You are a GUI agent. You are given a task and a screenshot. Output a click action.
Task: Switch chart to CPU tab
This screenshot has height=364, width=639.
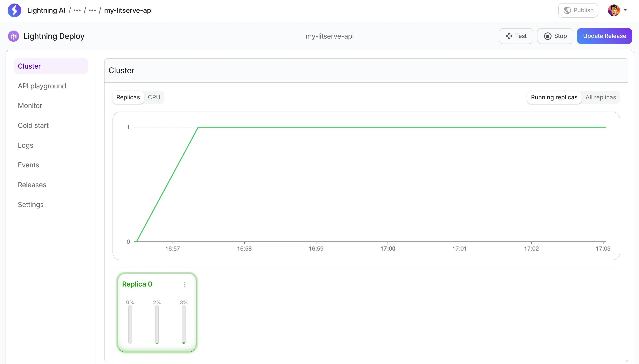pos(154,97)
